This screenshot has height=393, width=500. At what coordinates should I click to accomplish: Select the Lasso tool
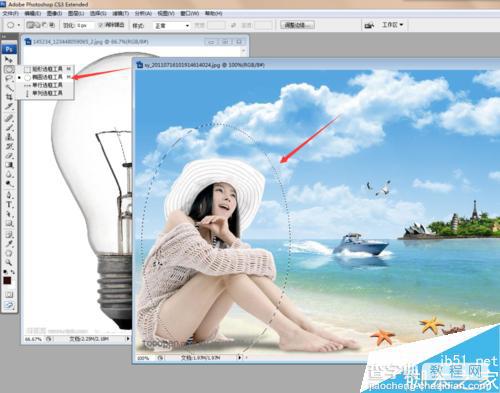pos(9,79)
